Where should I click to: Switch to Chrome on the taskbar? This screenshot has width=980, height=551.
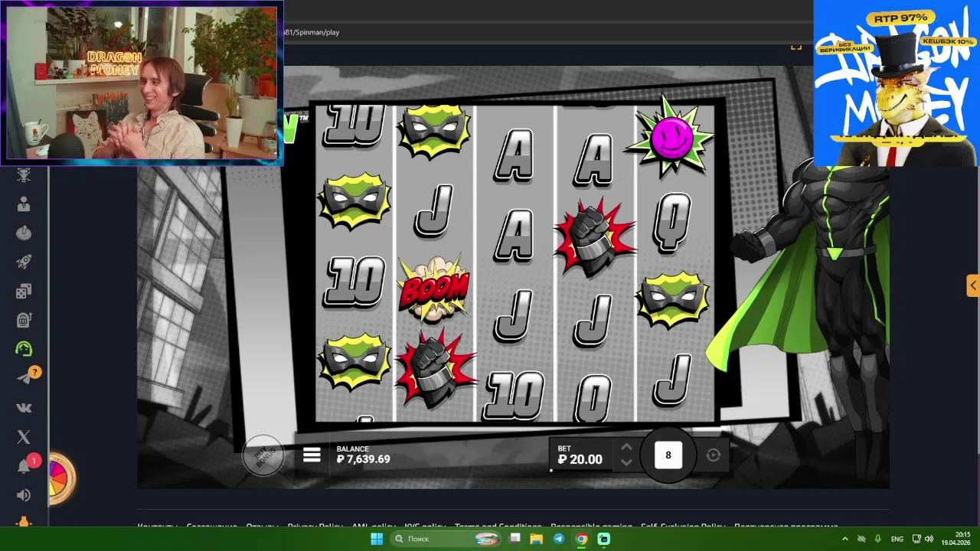(x=581, y=539)
